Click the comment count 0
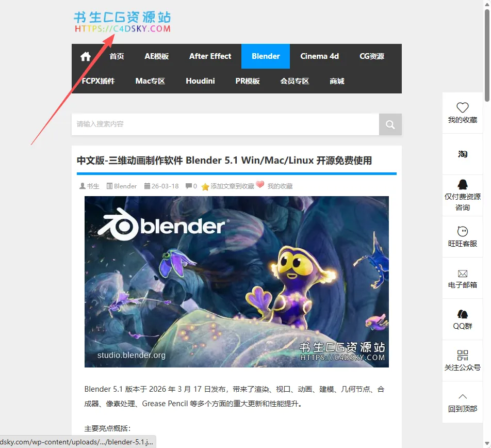Screen dimensions: 491x448 click(x=195, y=186)
